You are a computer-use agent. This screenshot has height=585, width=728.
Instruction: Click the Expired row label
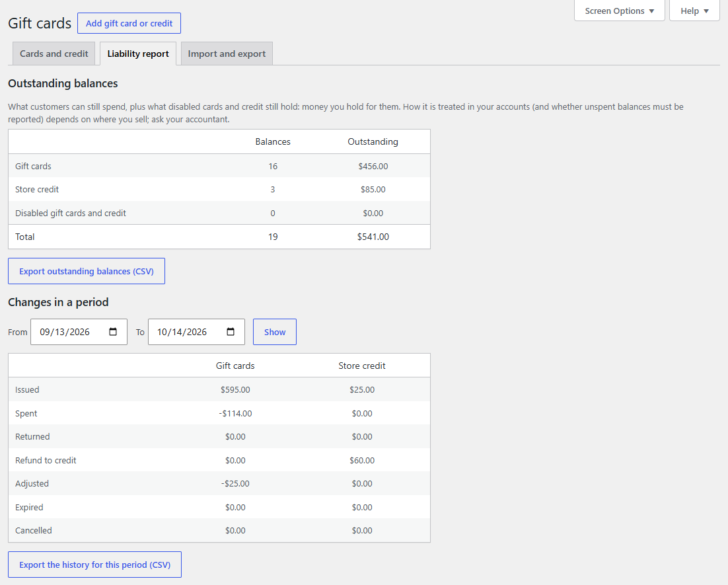tap(29, 507)
